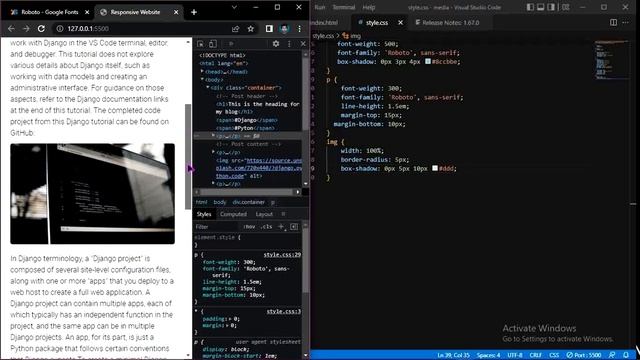The height and width of the screenshot is (360, 640).
Task: Toggle DevTools device toolbar
Action: [213, 44]
